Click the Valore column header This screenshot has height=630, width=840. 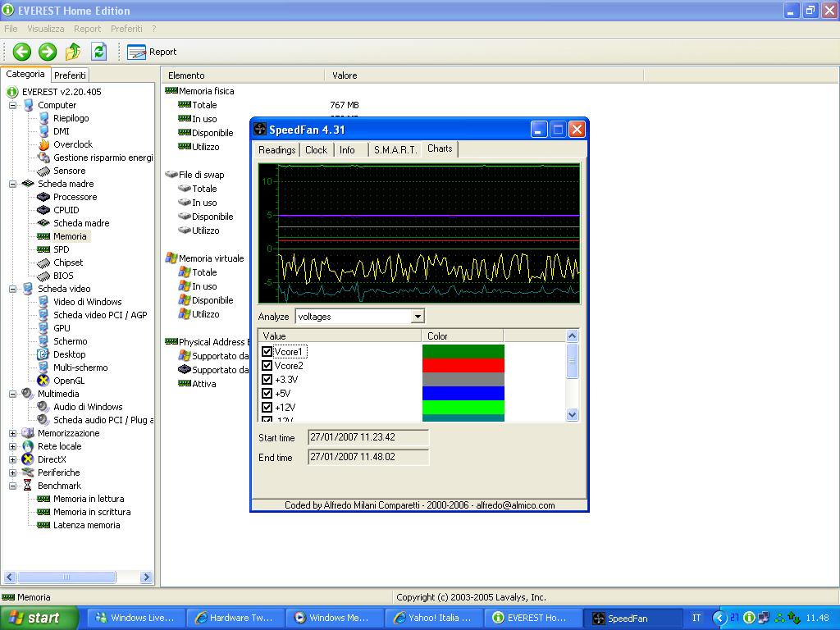484,75
